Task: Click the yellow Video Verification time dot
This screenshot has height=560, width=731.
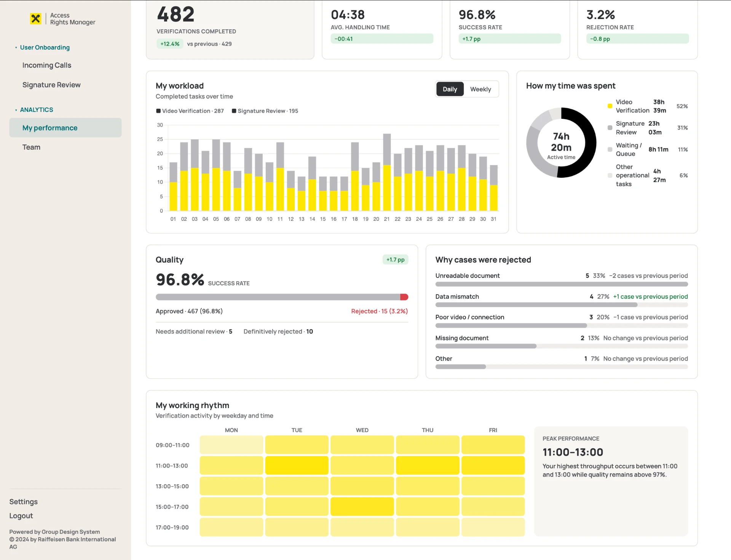Action: [610, 106]
